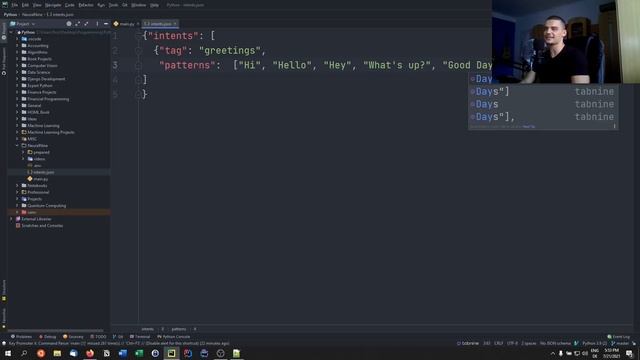Select the Financial Programming folder
Image resolution: width=640 pixels, height=360 pixels.
click(48, 99)
